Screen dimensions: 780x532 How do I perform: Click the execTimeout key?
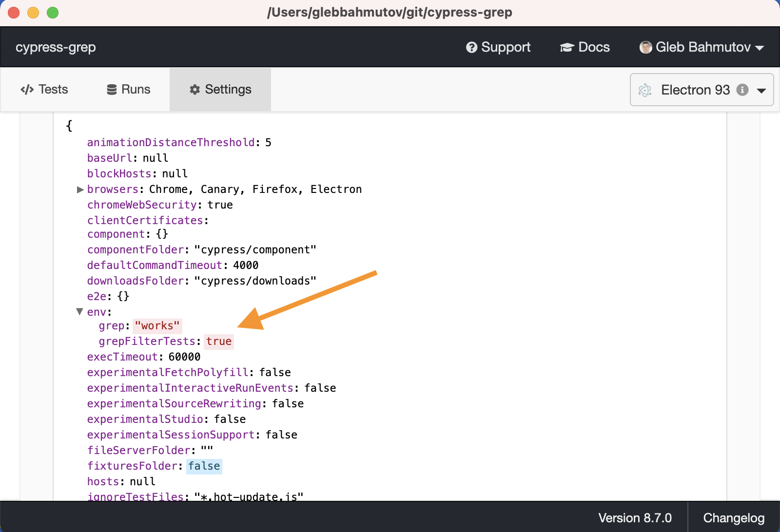point(122,357)
